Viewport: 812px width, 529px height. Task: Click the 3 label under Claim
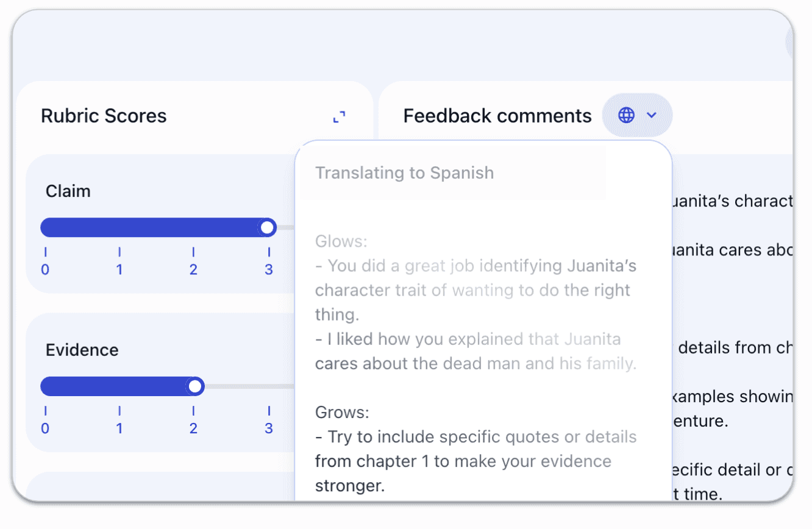point(268,269)
